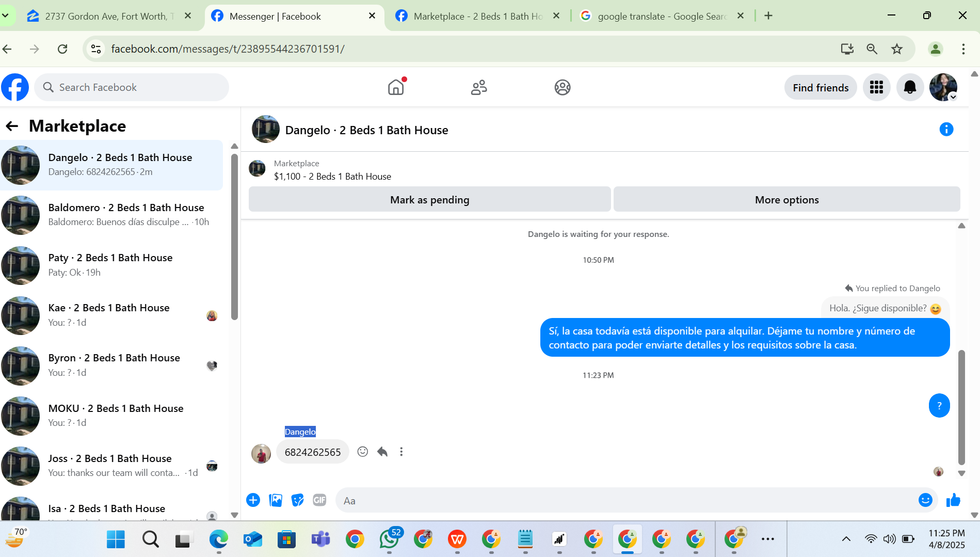
Task: Open the MOKU conversation
Action: [x=111, y=416]
